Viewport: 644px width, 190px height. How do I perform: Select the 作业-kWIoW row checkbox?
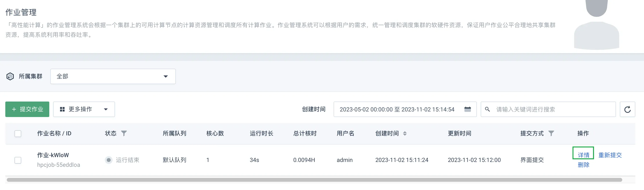pyautogui.click(x=18, y=160)
